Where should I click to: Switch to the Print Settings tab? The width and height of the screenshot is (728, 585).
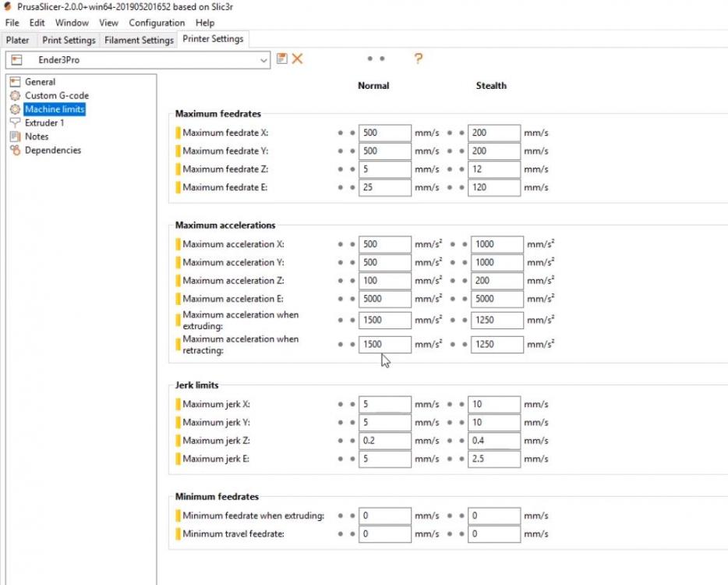tap(69, 41)
